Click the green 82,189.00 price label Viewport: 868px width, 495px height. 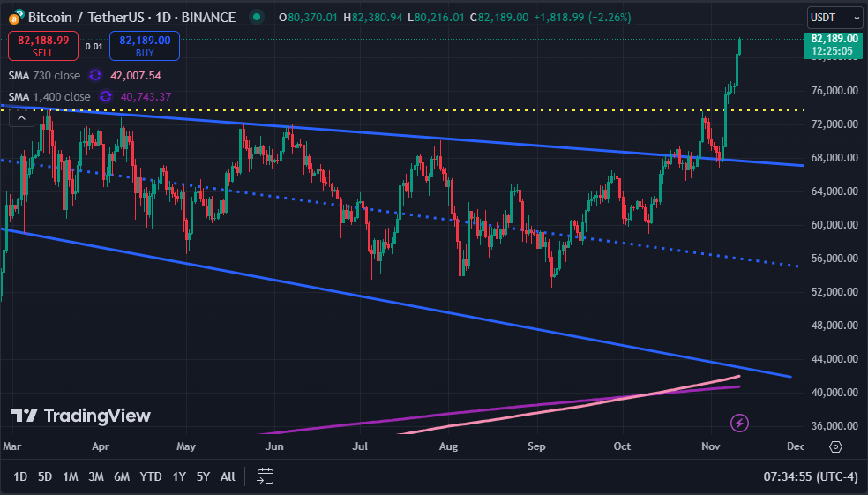click(x=833, y=45)
